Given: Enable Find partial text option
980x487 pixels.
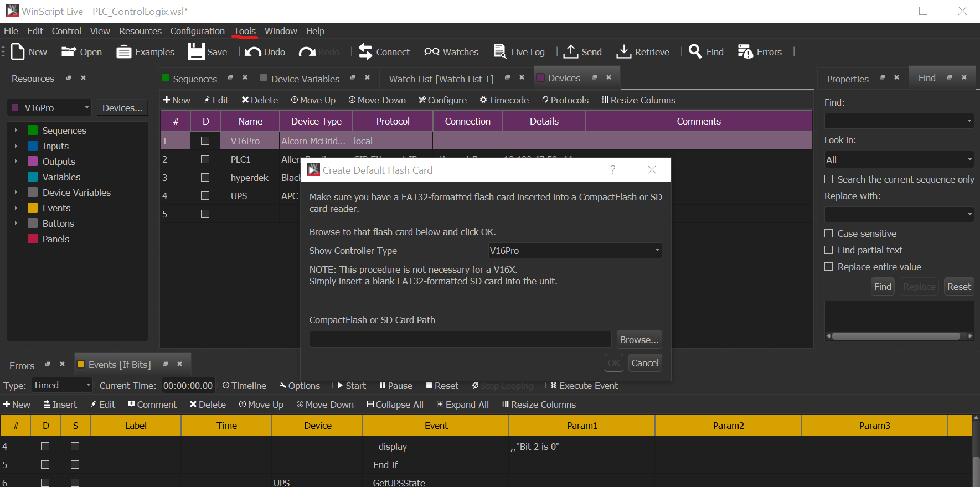Looking at the screenshot, I should (x=828, y=250).
